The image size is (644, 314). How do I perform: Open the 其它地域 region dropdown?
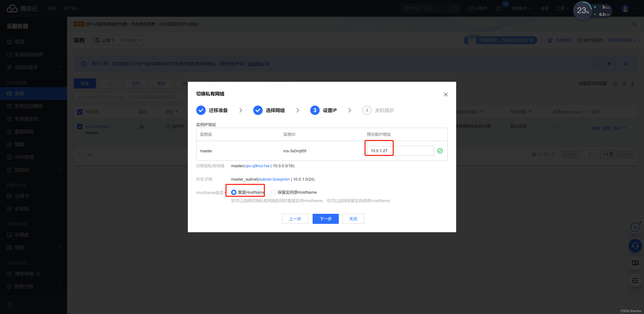coord(130,40)
